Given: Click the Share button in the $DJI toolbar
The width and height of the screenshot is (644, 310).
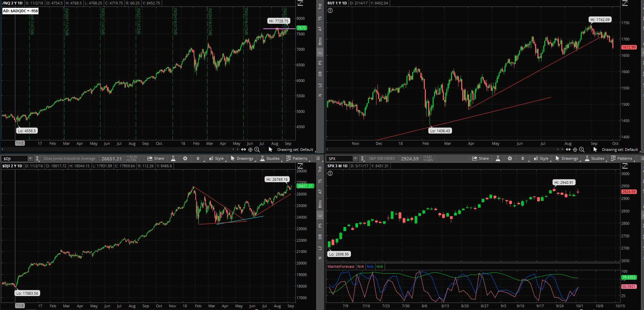Looking at the screenshot, I should [x=156, y=158].
